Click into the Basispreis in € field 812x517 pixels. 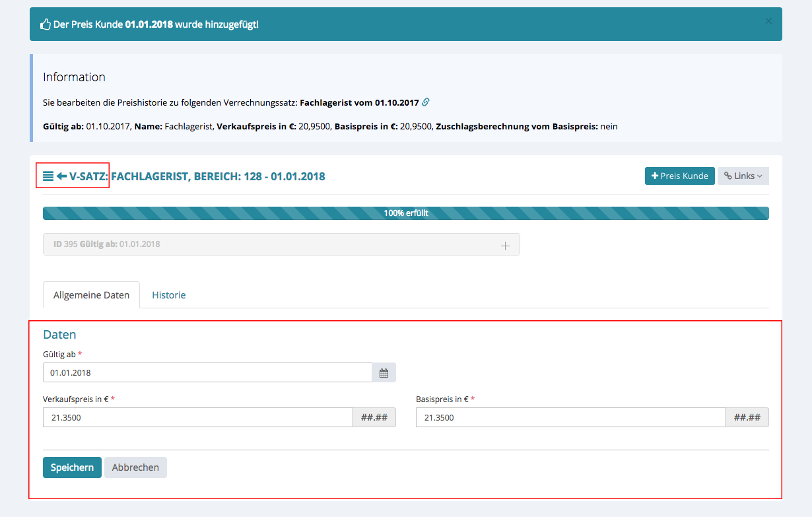click(570, 417)
